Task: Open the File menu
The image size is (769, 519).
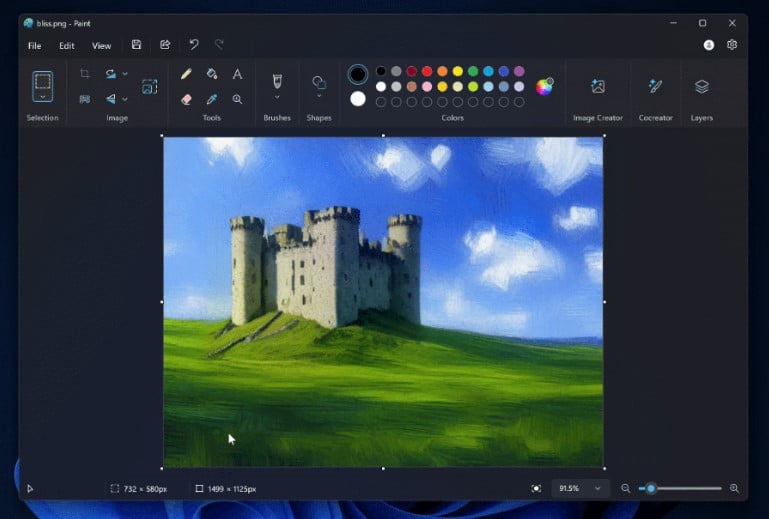Action: (x=34, y=46)
